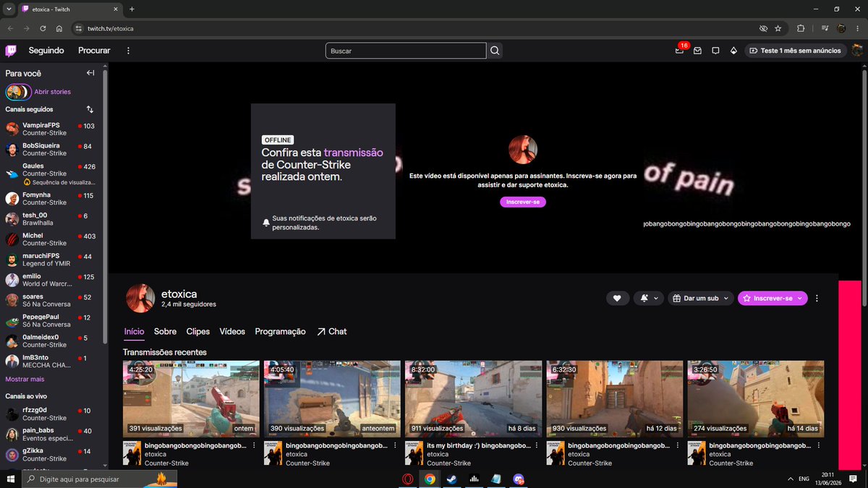Click the large etoxica profile picture

[140, 299]
